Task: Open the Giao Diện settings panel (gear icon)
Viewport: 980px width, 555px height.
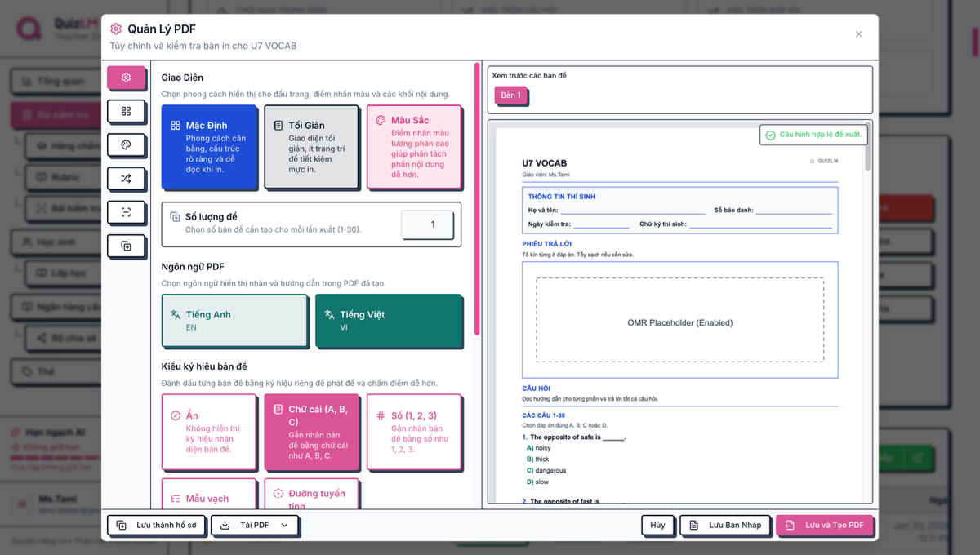Action: (127, 77)
